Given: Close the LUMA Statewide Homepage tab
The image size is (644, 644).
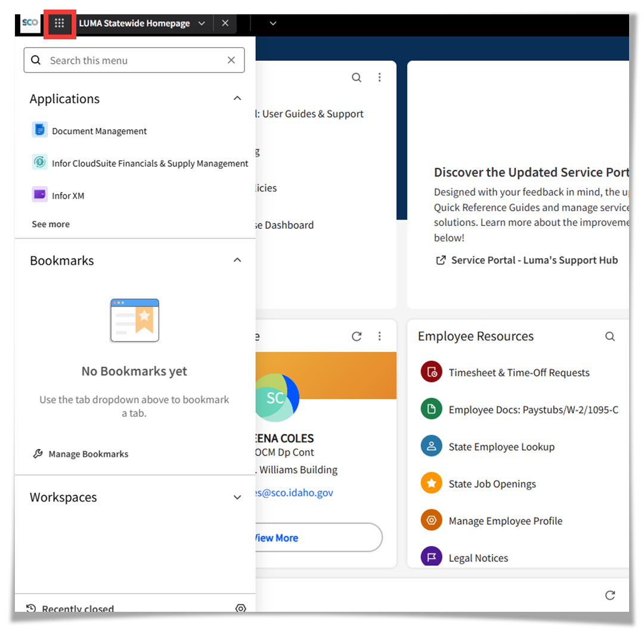Looking at the screenshot, I should 225,23.
